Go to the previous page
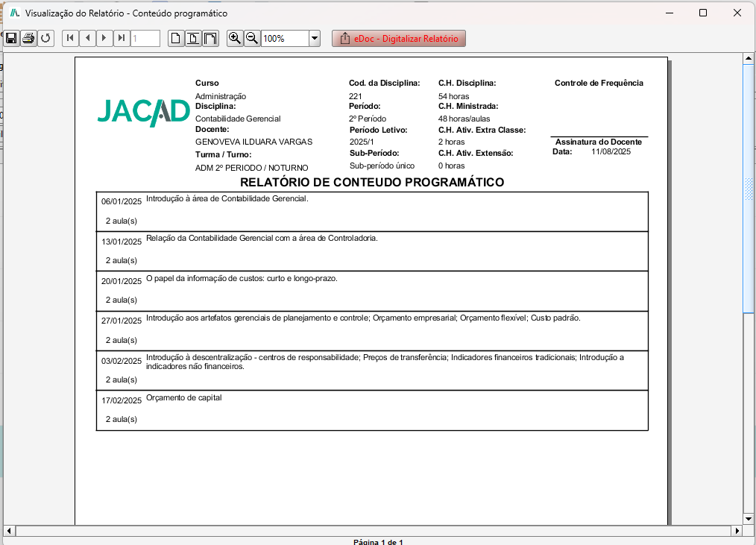This screenshot has width=756, height=545. coord(87,38)
